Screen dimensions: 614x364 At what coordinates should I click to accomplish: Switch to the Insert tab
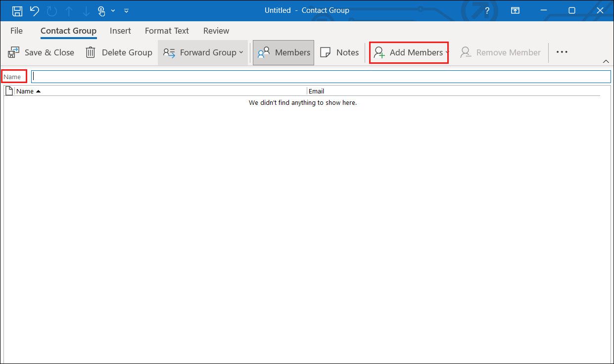(x=120, y=31)
